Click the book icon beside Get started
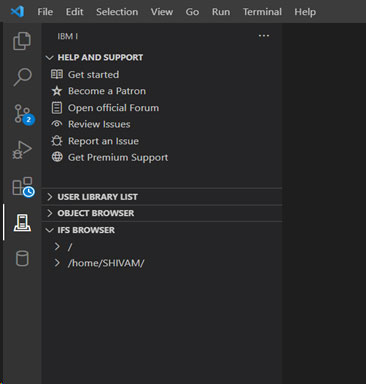This screenshot has height=384, width=366. 57,74
